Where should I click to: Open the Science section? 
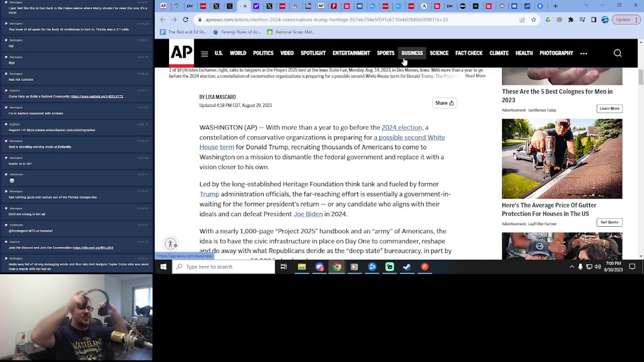click(x=439, y=53)
